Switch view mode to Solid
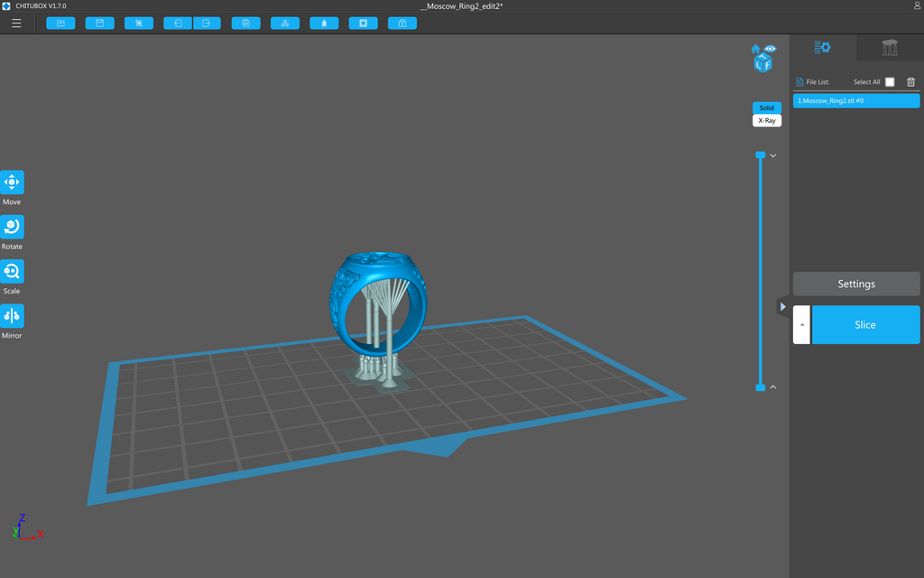This screenshot has height=578, width=924. point(767,108)
